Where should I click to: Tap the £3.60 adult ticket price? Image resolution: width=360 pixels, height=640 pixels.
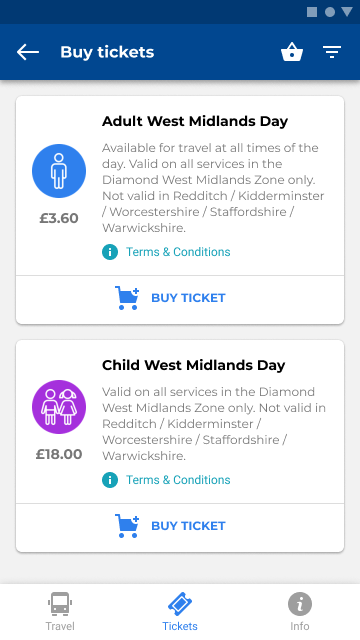pyautogui.click(x=59, y=218)
